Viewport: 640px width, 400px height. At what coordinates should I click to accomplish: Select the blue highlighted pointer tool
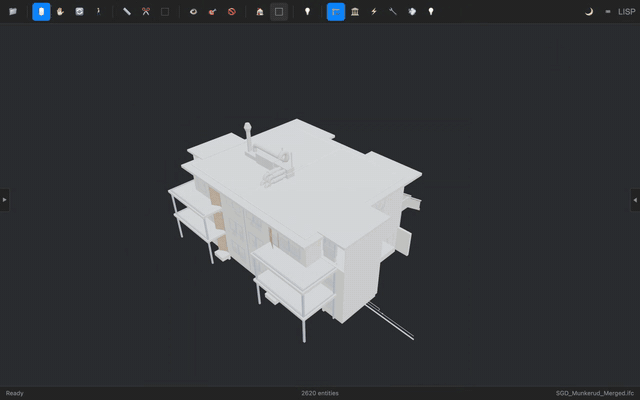[41, 11]
